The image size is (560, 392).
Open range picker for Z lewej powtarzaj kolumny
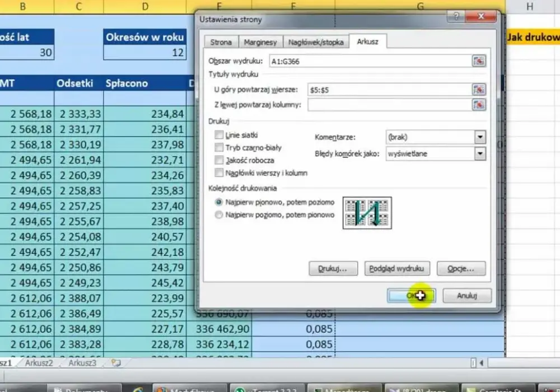pyautogui.click(x=479, y=105)
